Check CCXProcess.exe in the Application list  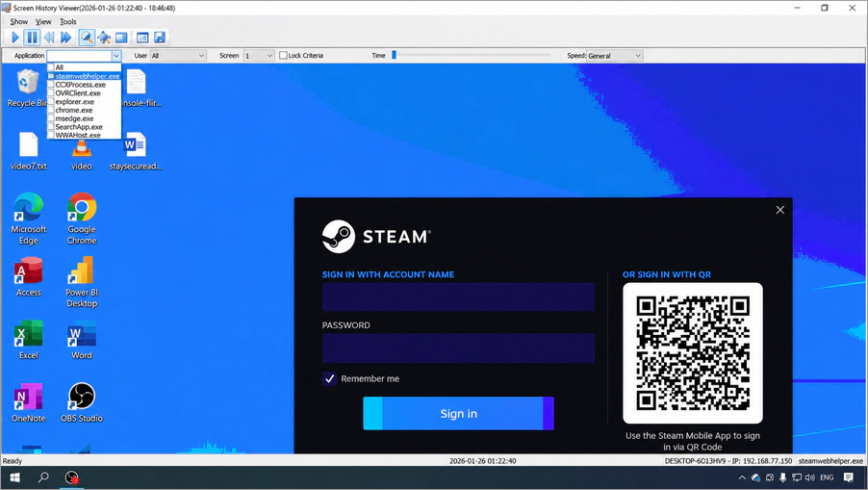[51, 85]
